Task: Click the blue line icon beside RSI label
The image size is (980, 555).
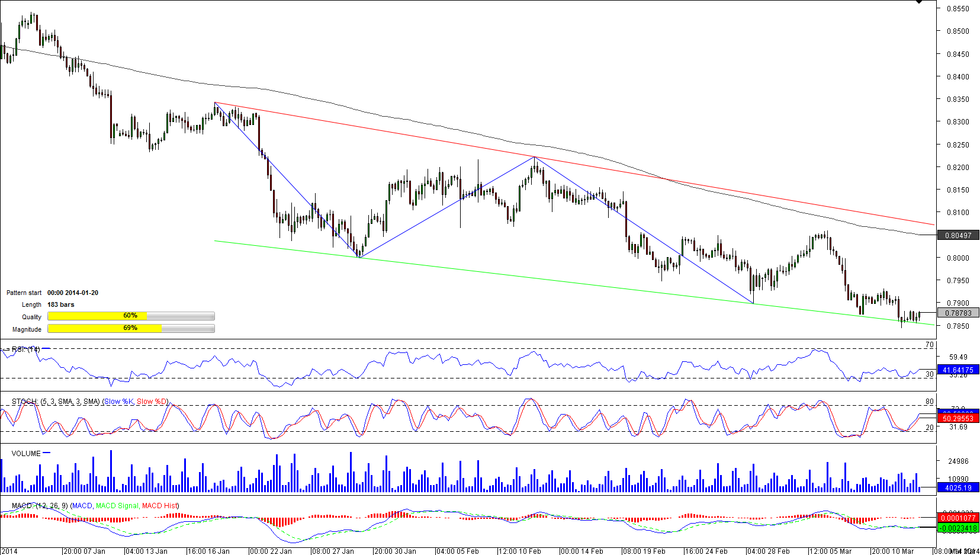Action: 46,349
